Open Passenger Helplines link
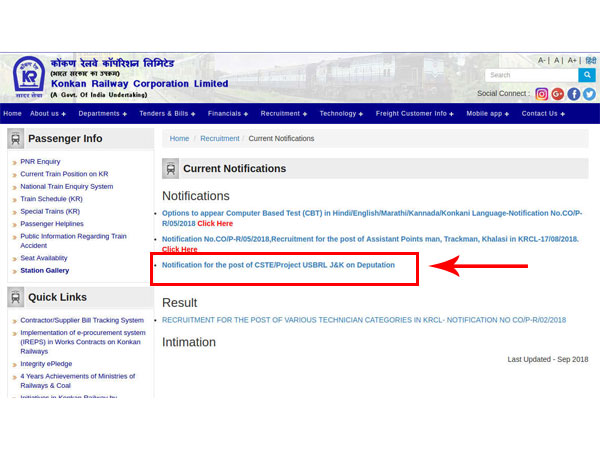 coord(52,224)
